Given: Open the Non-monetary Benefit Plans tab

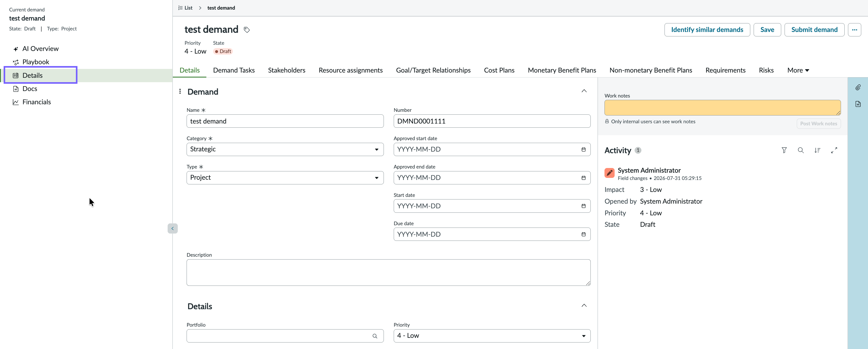Looking at the screenshot, I should pyautogui.click(x=651, y=70).
